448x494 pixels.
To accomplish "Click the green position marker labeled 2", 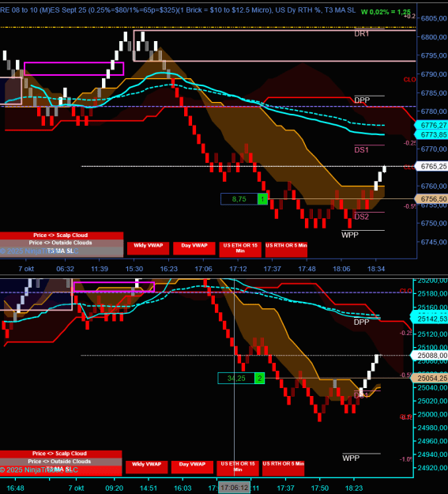I will click(x=260, y=378).
